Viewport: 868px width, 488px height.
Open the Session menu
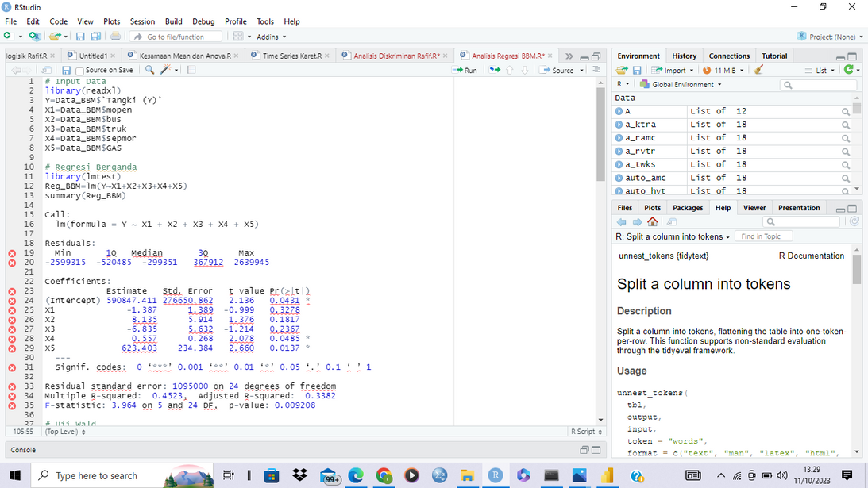coord(142,21)
